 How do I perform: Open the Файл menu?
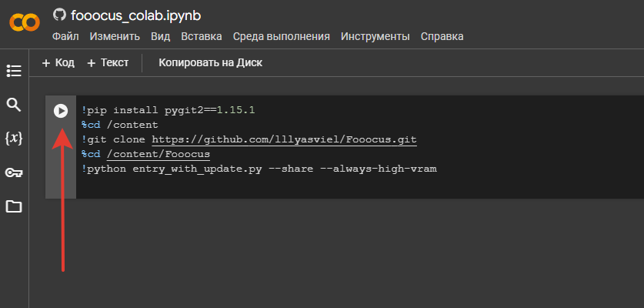point(65,37)
